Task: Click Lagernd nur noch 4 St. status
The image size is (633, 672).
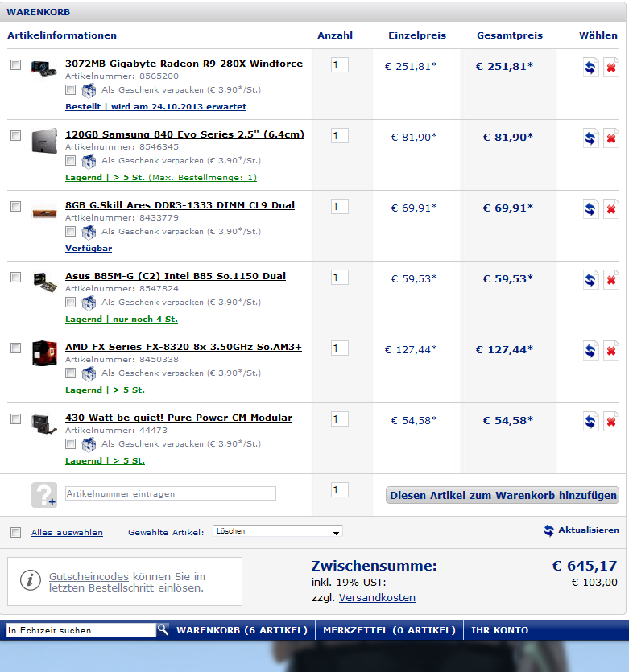Action: pyautogui.click(x=122, y=320)
